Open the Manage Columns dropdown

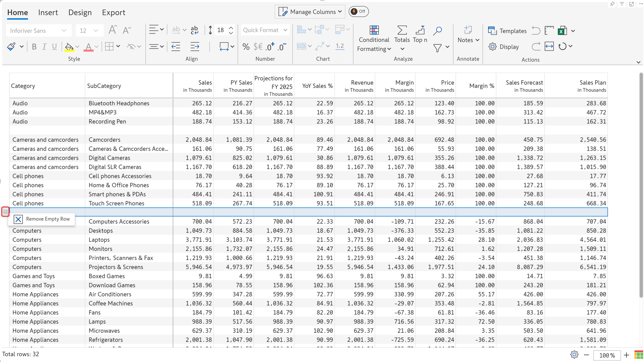pos(310,12)
